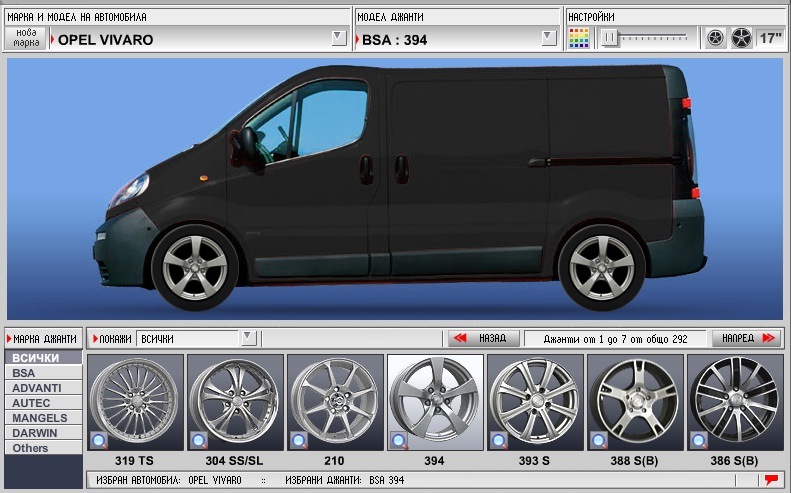Select BSA wheel brand
Screen dimensions: 791x493
(43, 373)
